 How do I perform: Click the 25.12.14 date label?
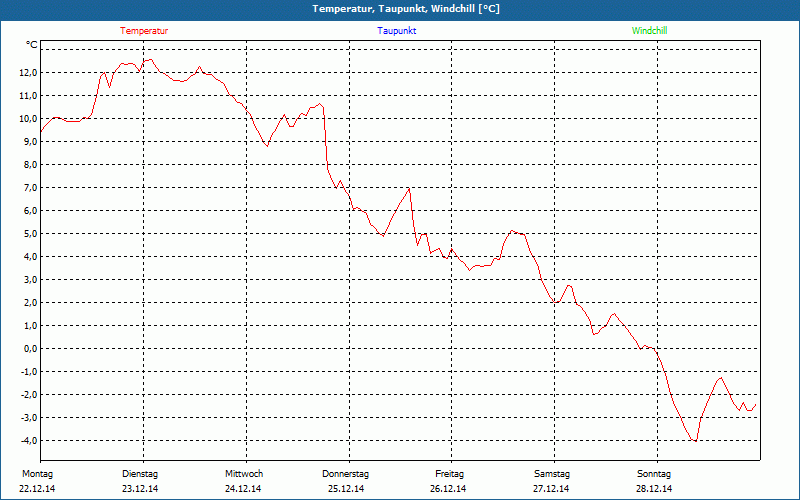pos(346,489)
